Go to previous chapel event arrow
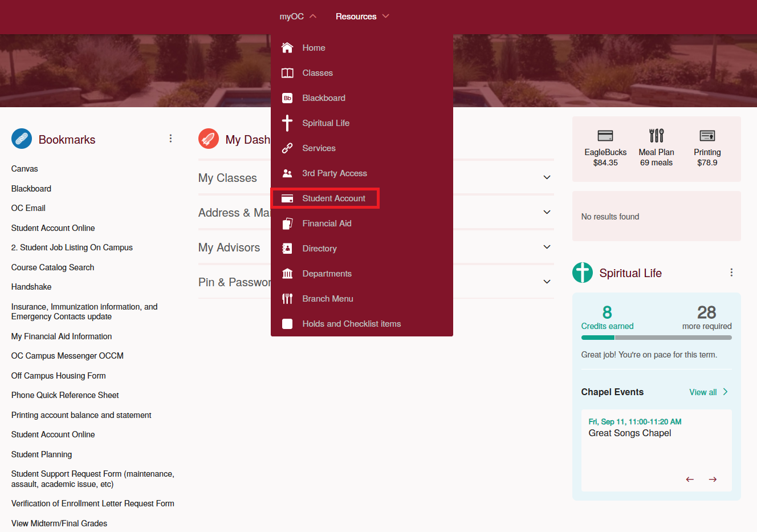 tap(690, 480)
